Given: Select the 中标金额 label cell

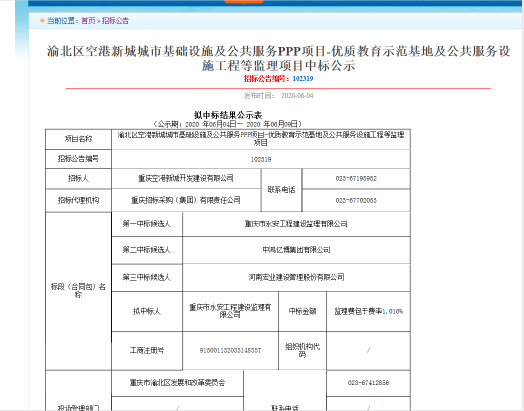Looking at the screenshot, I should point(302,311).
